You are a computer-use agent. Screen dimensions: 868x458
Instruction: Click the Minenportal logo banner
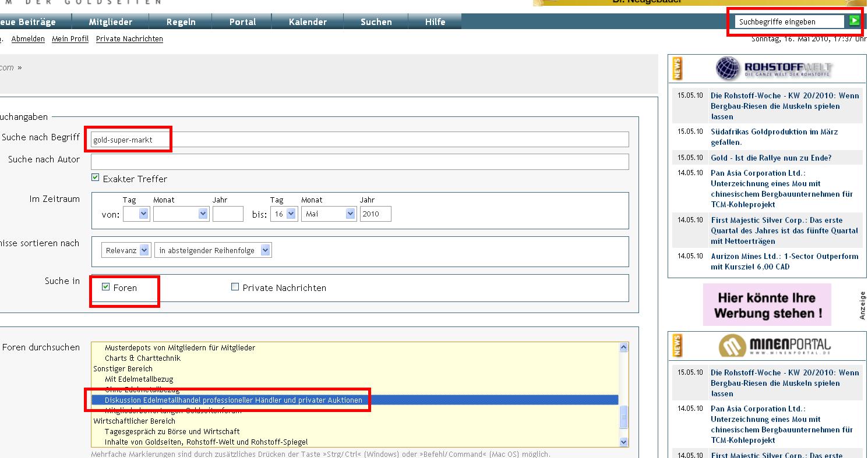[x=774, y=346]
